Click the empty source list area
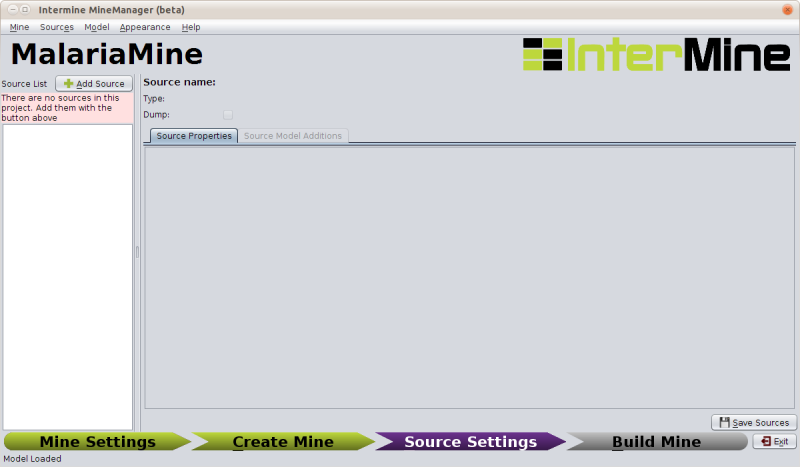The height and width of the screenshot is (467, 800). pyautogui.click(x=68, y=277)
